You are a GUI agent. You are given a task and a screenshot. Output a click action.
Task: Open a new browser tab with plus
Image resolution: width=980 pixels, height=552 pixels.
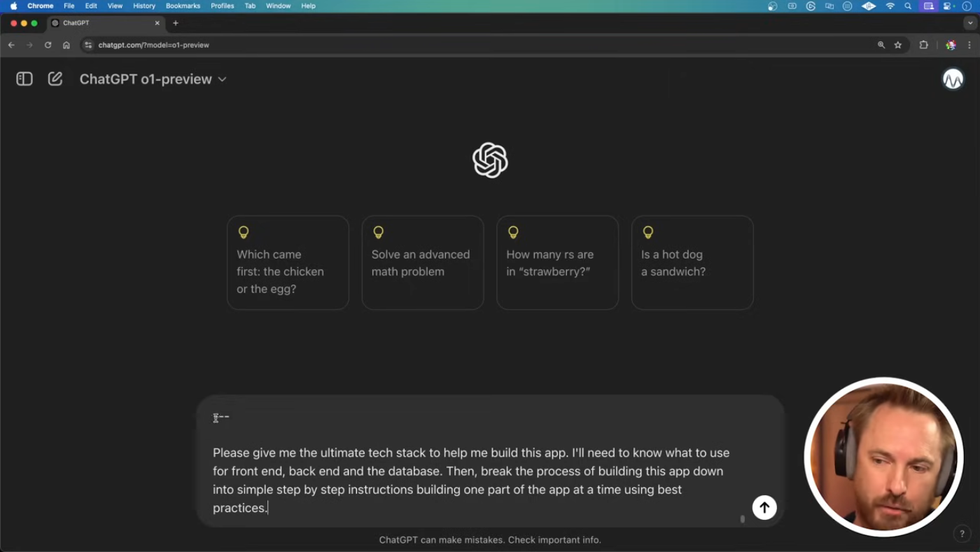[176, 23]
